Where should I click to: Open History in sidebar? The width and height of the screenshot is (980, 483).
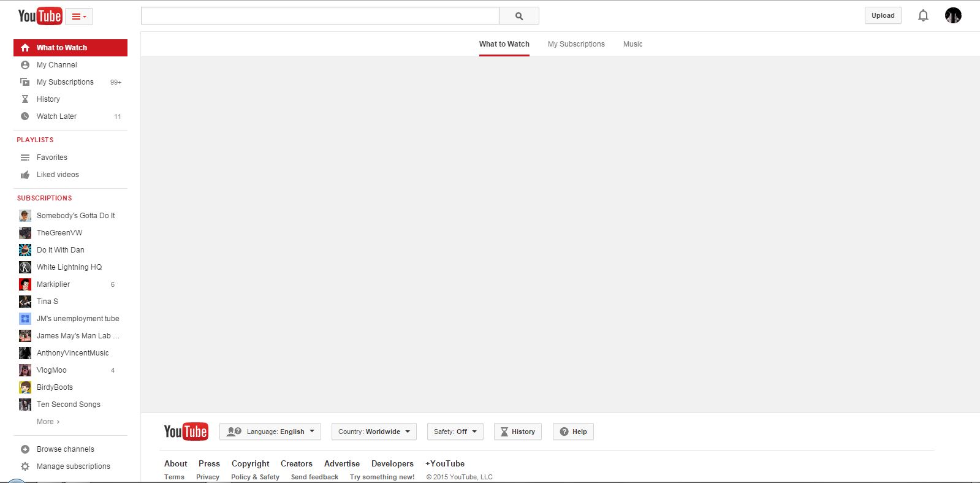tap(70, 99)
